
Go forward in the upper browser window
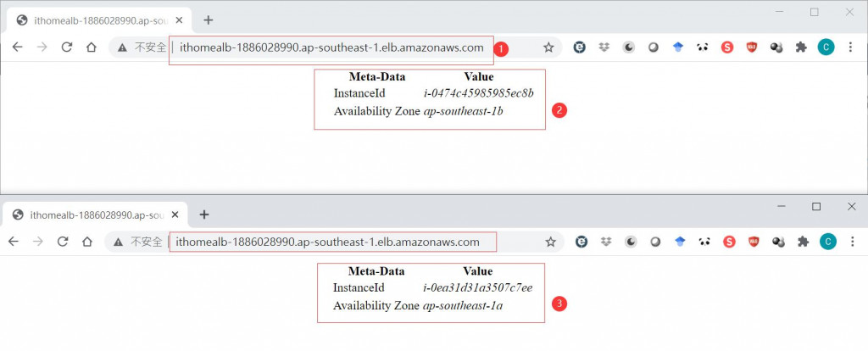coord(42,47)
